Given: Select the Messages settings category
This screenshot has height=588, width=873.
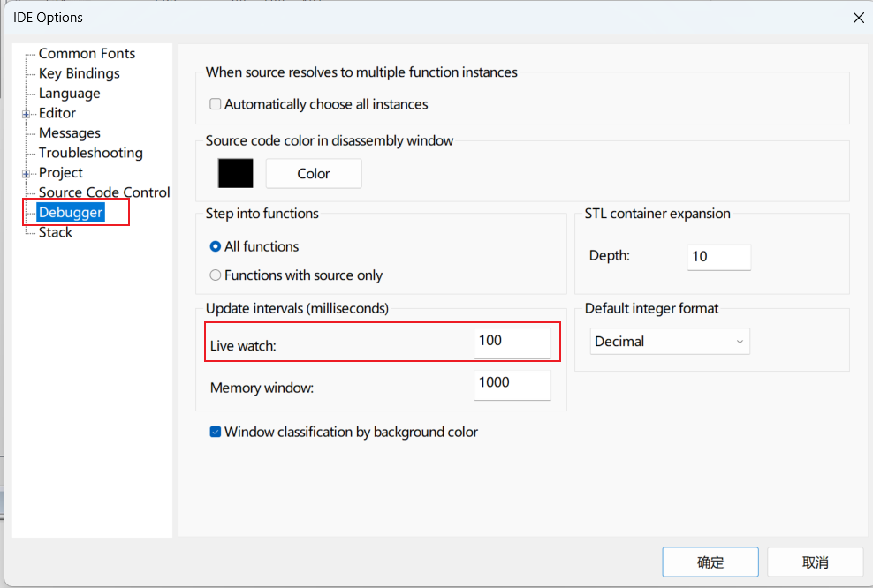Looking at the screenshot, I should (x=70, y=132).
